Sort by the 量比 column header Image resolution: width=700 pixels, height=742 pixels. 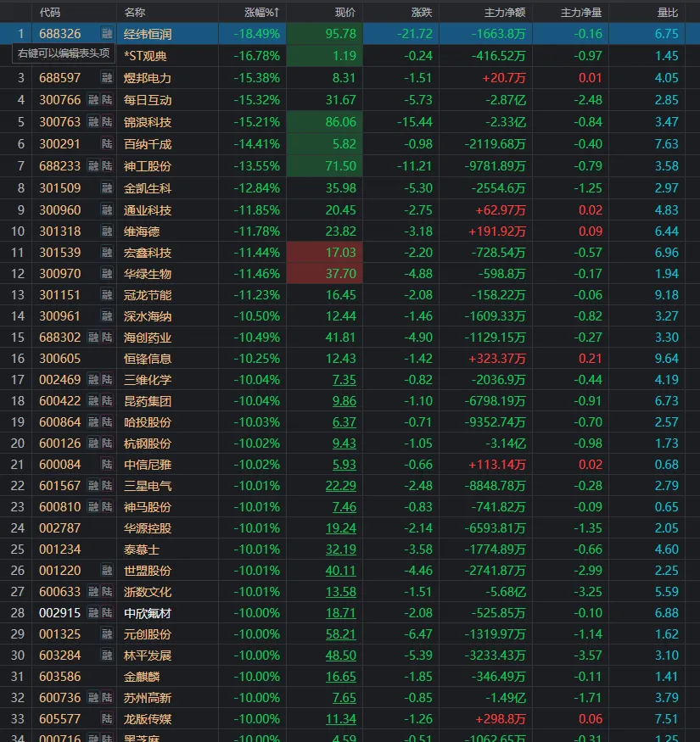(x=668, y=13)
